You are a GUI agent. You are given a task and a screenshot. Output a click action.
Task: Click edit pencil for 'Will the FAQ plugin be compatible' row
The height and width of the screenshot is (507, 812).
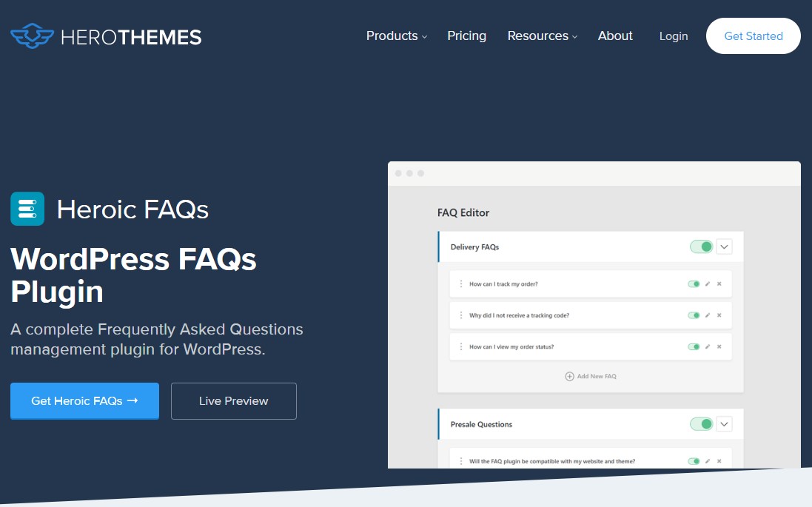tap(708, 461)
